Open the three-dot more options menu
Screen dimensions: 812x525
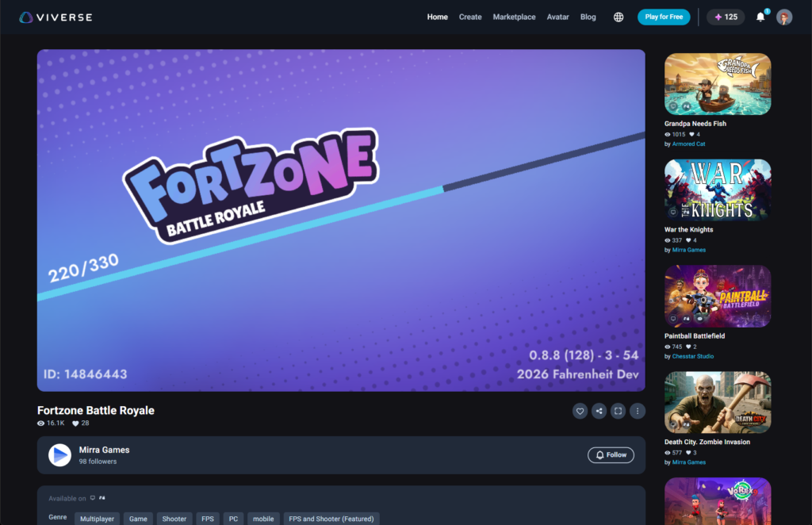(x=638, y=411)
